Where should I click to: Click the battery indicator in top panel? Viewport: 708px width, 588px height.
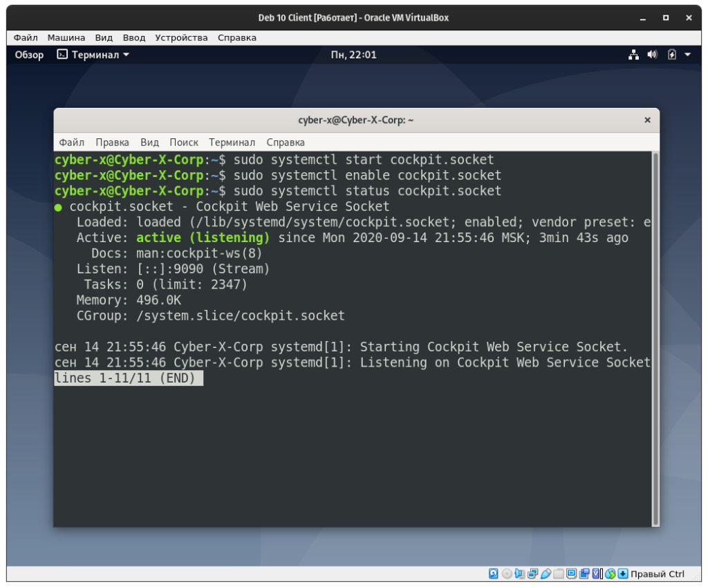click(671, 55)
